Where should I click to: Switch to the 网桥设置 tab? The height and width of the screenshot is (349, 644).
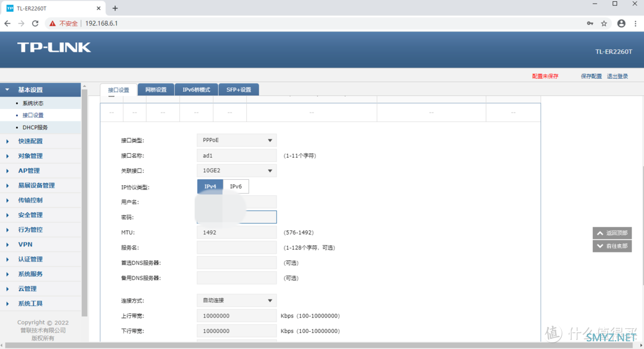click(156, 90)
